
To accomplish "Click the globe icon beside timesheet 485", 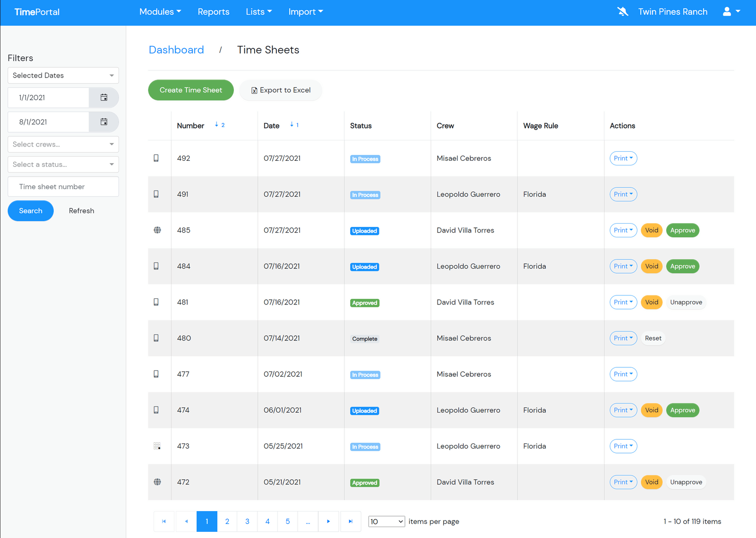I will (158, 230).
